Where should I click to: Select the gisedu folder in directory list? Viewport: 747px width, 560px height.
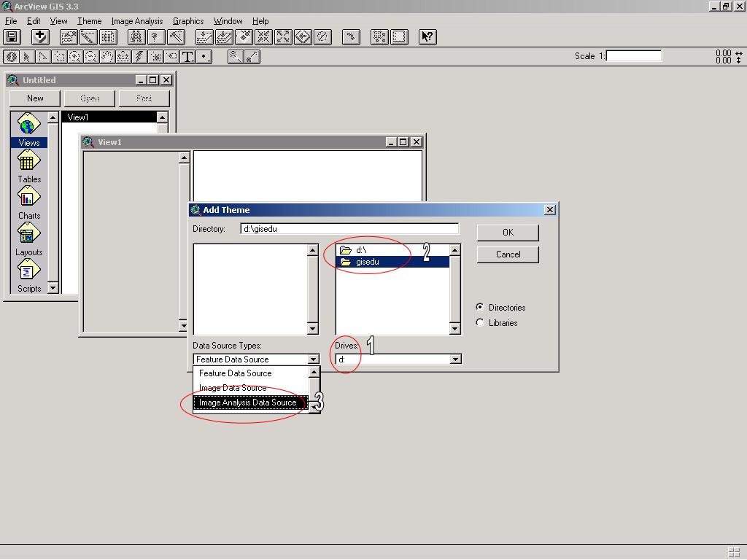[392, 262]
